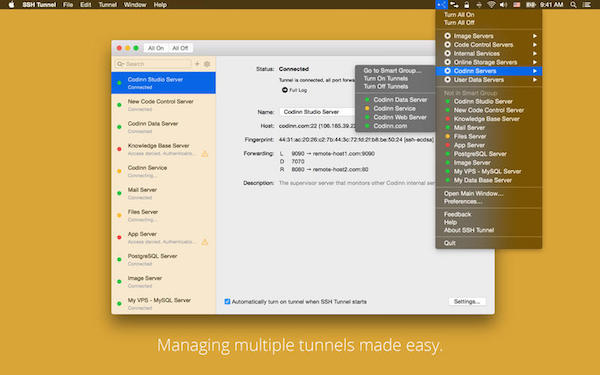The width and height of the screenshot is (600, 375).
Task: Open the Apple menu
Action: pos(11,5)
